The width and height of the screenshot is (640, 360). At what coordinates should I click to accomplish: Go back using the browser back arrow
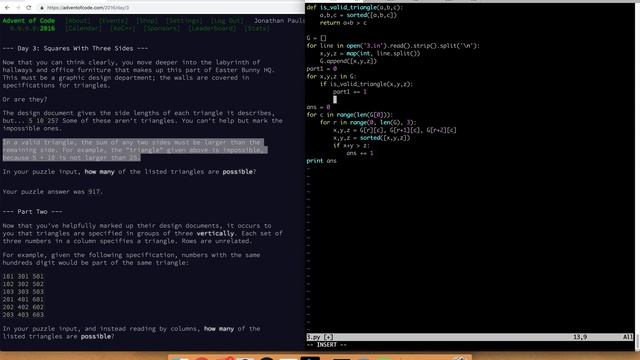(x=7, y=8)
